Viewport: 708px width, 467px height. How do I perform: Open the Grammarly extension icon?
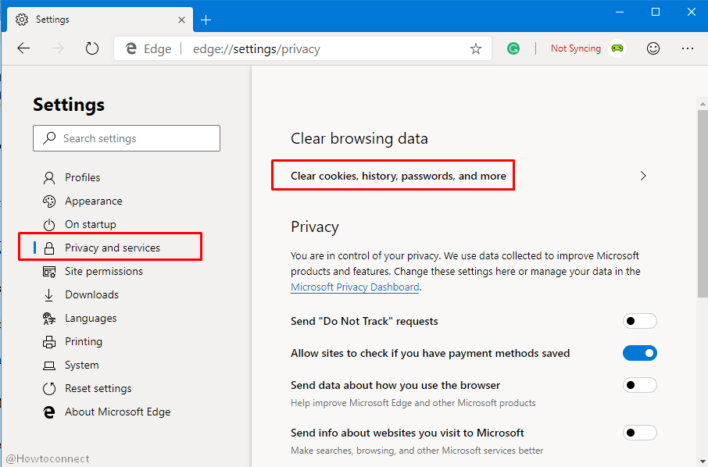tap(513, 48)
